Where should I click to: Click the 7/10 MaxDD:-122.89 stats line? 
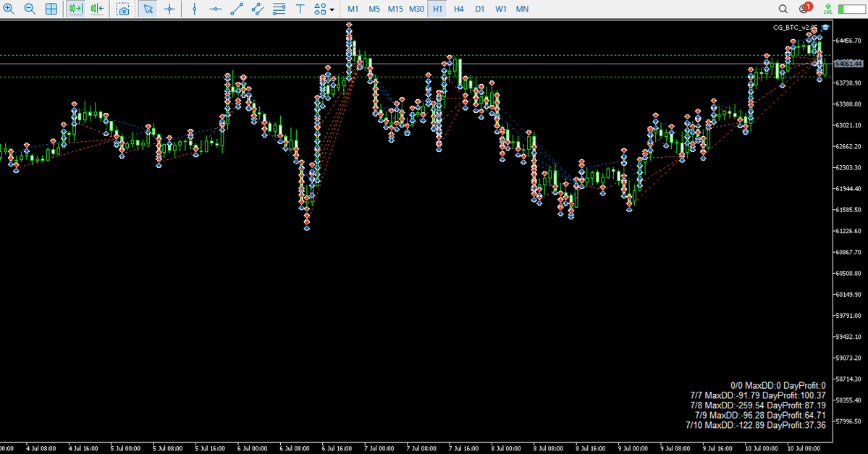pos(756,425)
